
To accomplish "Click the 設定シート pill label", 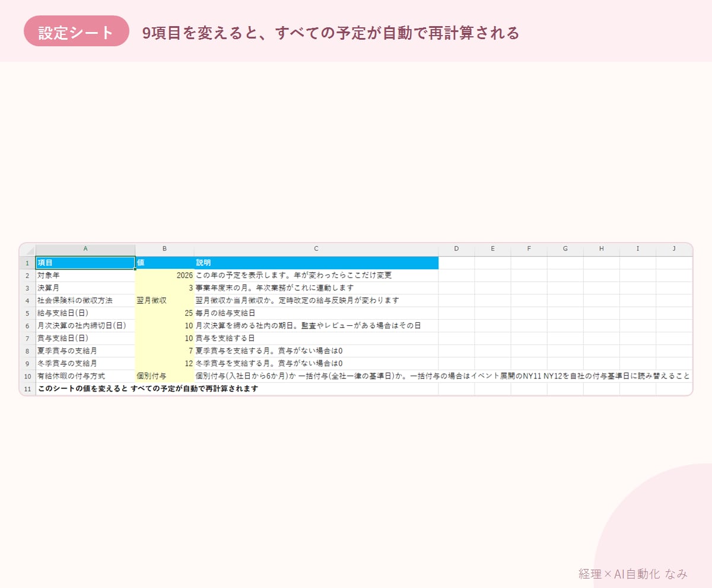I will 77,31.
